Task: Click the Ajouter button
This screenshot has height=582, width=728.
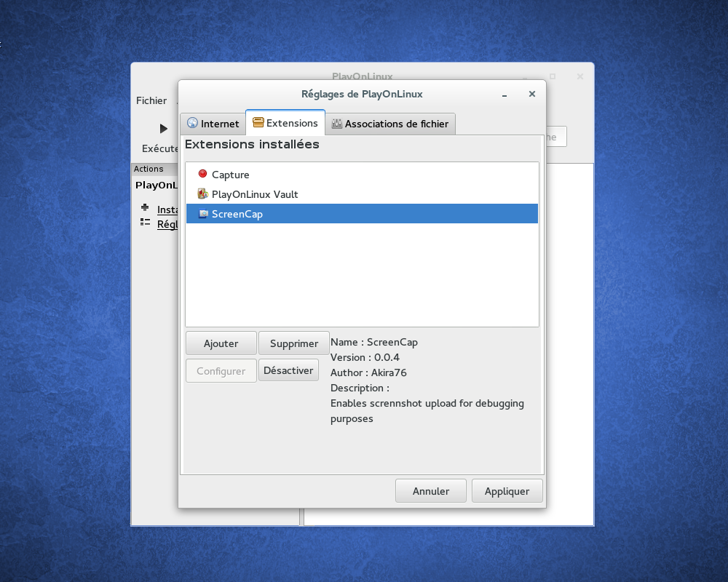Action: tap(221, 343)
